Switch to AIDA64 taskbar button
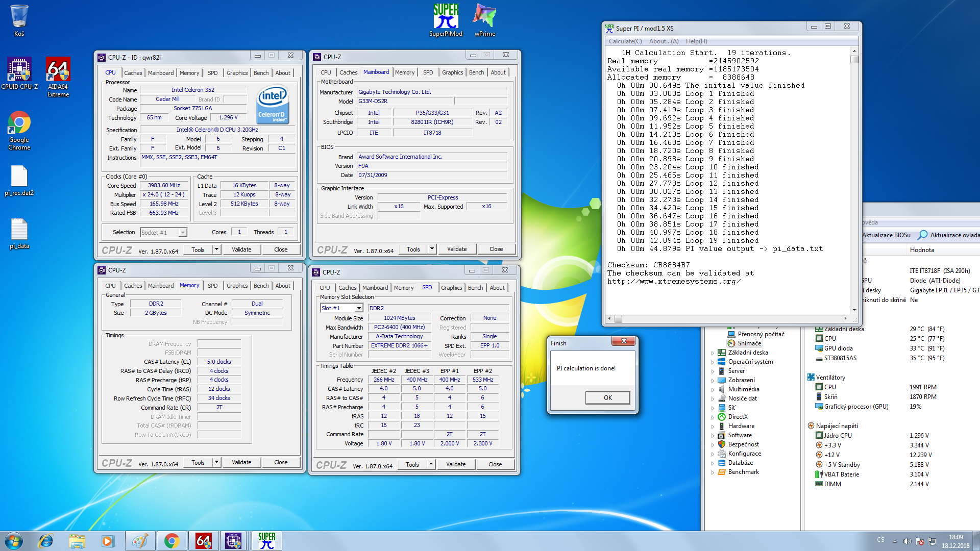Image resolution: width=980 pixels, height=551 pixels. coord(203,541)
